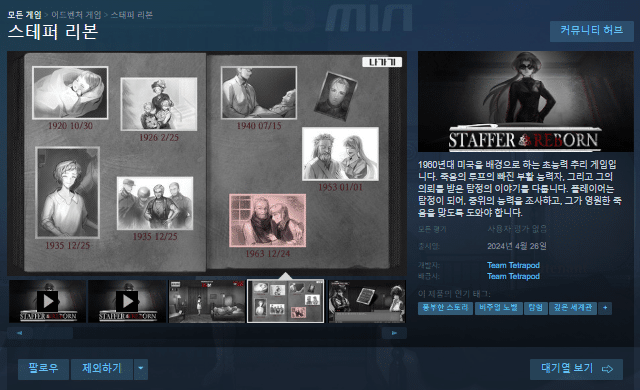
Task: Select the 풍부한 스토리 tag
Action: point(445,308)
